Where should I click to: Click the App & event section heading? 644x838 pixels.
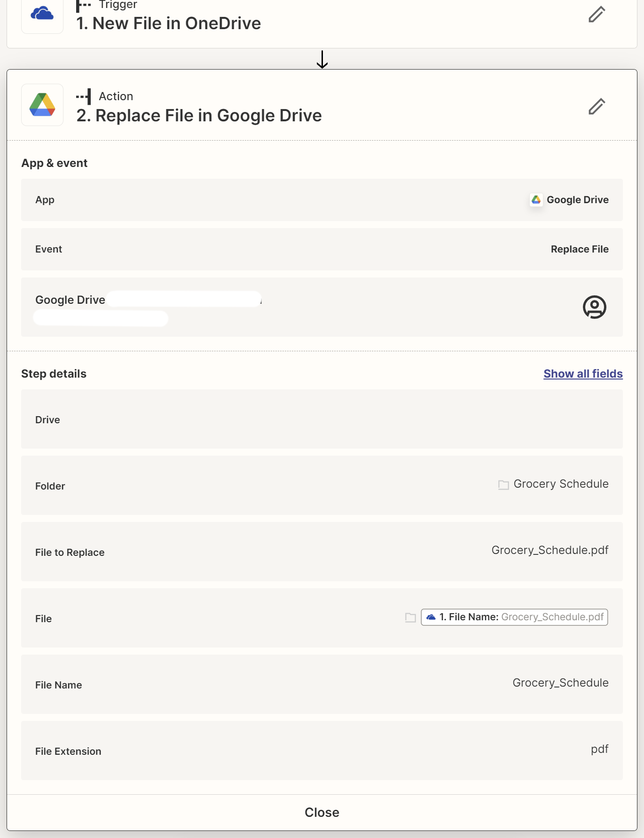55,163
